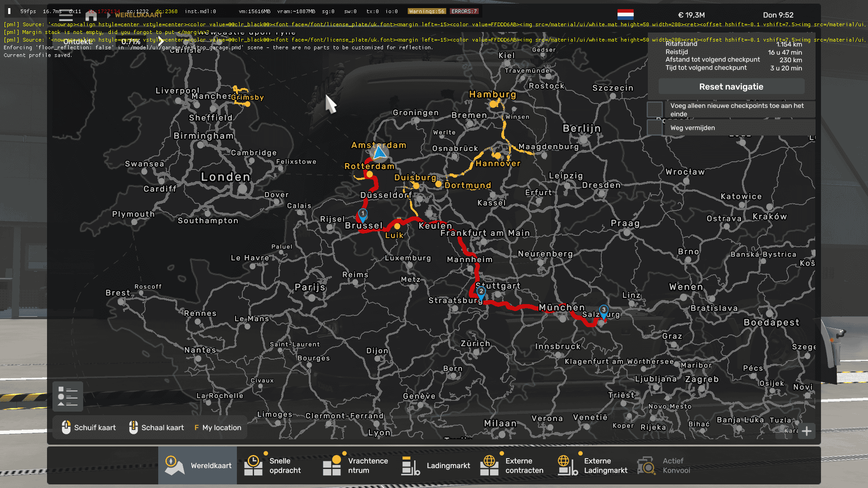This screenshot has height=488, width=868.
Task: Toggle the Weg vermijden checkbox
Action: [x=655, y=128]
